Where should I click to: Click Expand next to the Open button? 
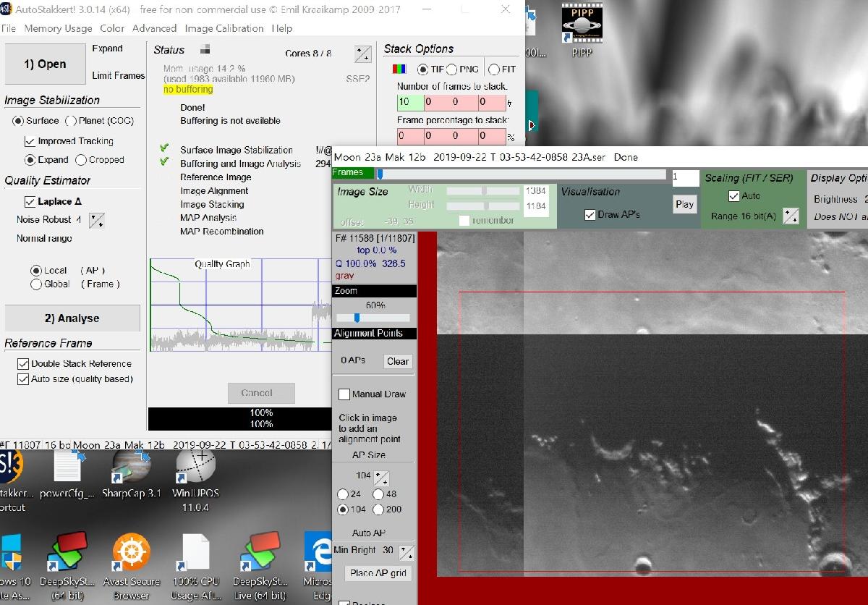click(x=107, y=48)
